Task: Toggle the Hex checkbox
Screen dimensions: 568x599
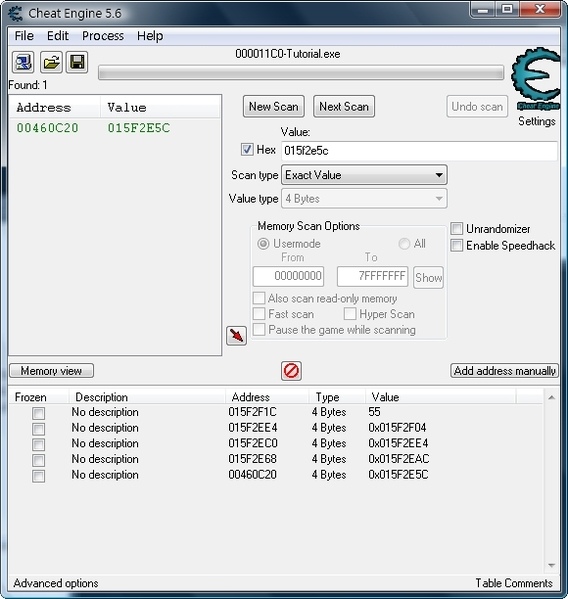Action: [247, 149]
